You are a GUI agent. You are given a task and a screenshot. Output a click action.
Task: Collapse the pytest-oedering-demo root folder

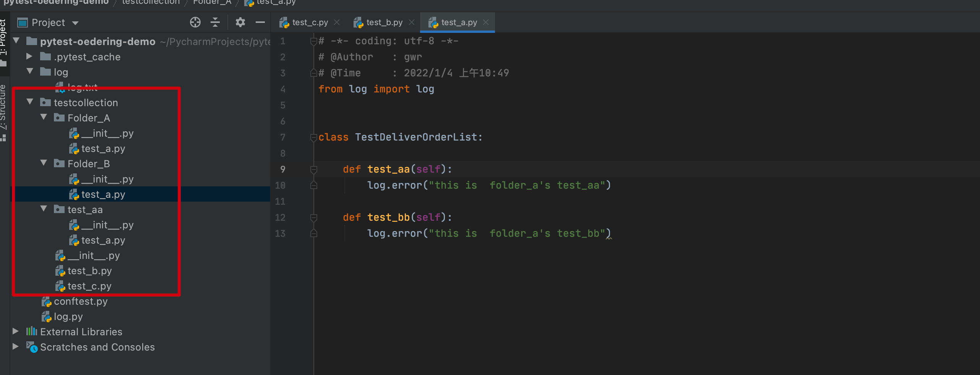click(x=16, y=41)
